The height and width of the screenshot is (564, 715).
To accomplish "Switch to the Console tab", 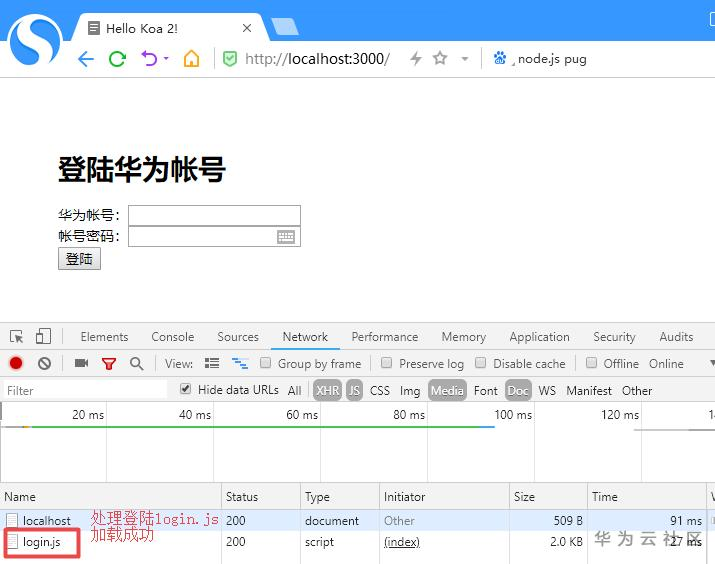I will [x=173, y=336].
